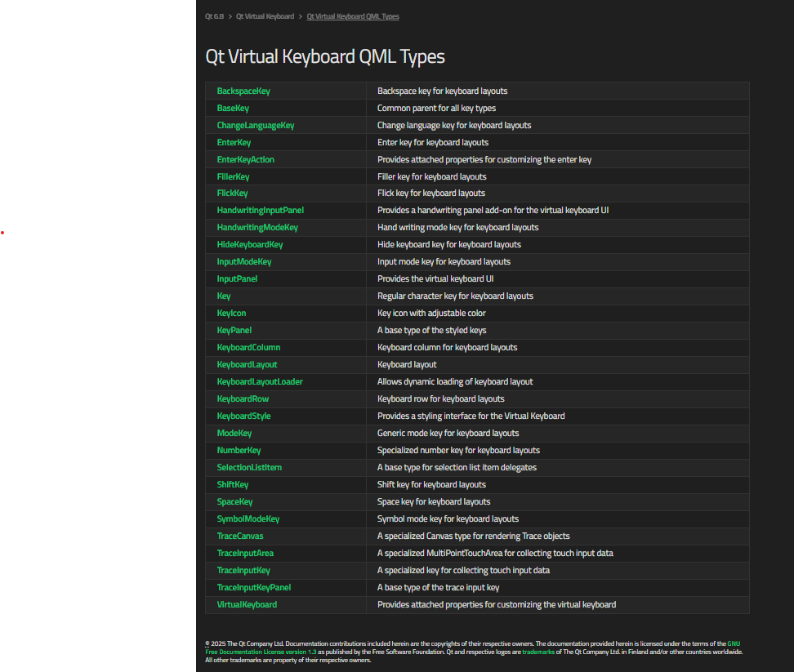Open the ModeKey type link
794x672 pixels.
pyautogui.click(x=234, y=434)
